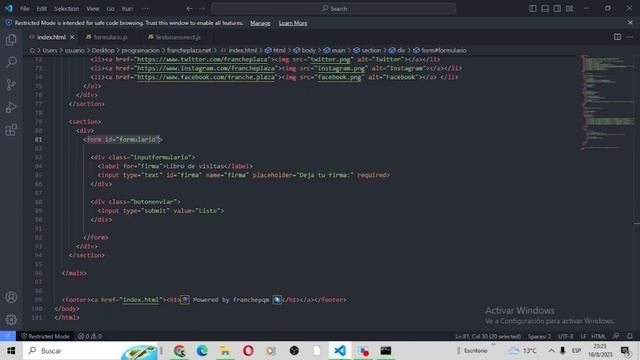Go back with the navigation arrow
Image resolution: width=640 pixels, height=360 pixels.
tap(189, 9)
